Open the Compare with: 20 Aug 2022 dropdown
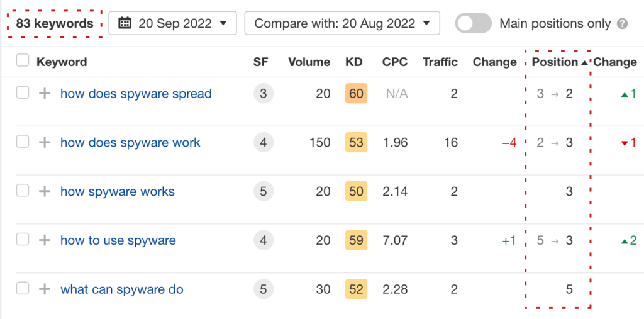This screenshot has width=644, height=319. click(341, 23)
